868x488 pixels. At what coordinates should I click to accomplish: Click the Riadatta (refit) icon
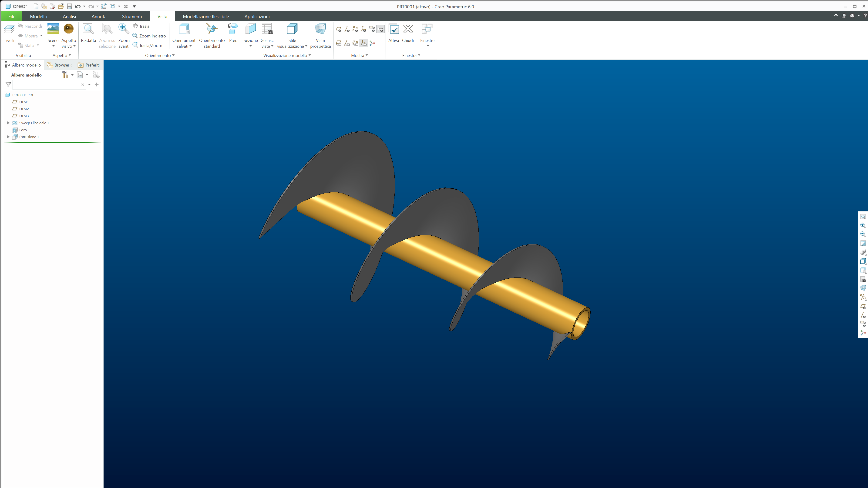click(x=88, y=30)
